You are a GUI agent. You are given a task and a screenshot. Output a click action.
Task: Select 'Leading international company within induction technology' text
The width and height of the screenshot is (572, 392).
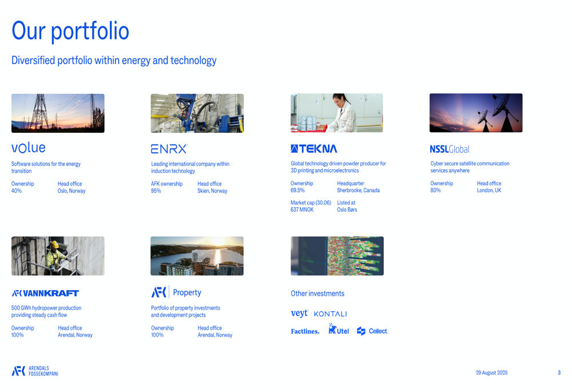190,168
